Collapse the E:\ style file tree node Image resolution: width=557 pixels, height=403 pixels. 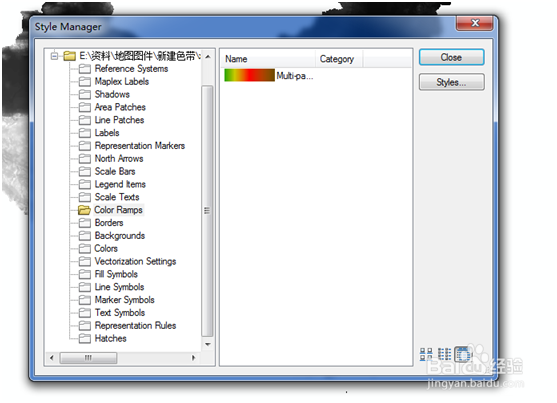tap(54, 56)
